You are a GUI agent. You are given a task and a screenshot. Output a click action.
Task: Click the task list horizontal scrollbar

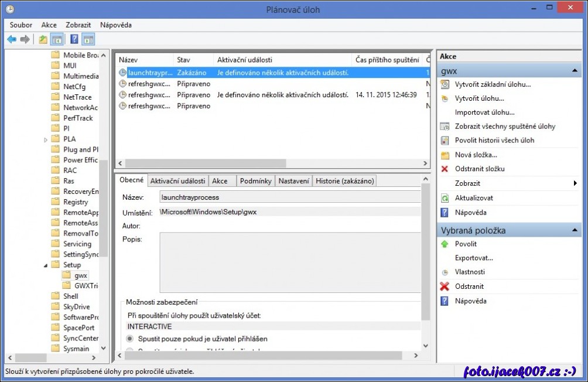point(205,163)
